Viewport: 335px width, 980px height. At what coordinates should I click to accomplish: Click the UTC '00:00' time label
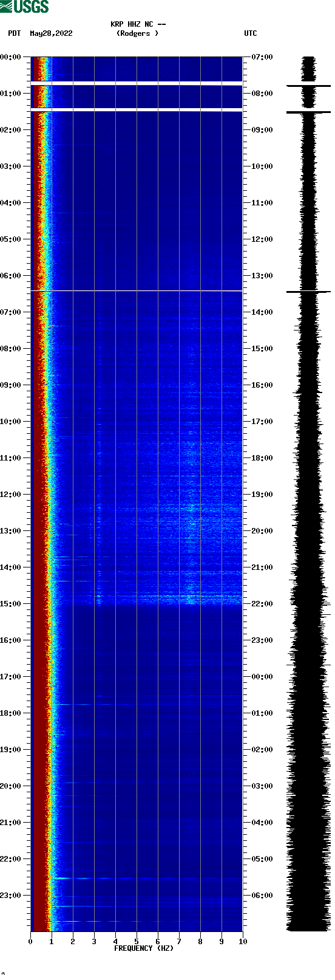pos(262,677)
